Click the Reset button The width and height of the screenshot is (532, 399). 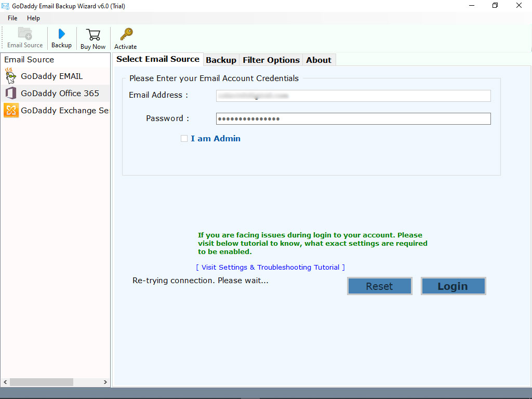[379, 286]
